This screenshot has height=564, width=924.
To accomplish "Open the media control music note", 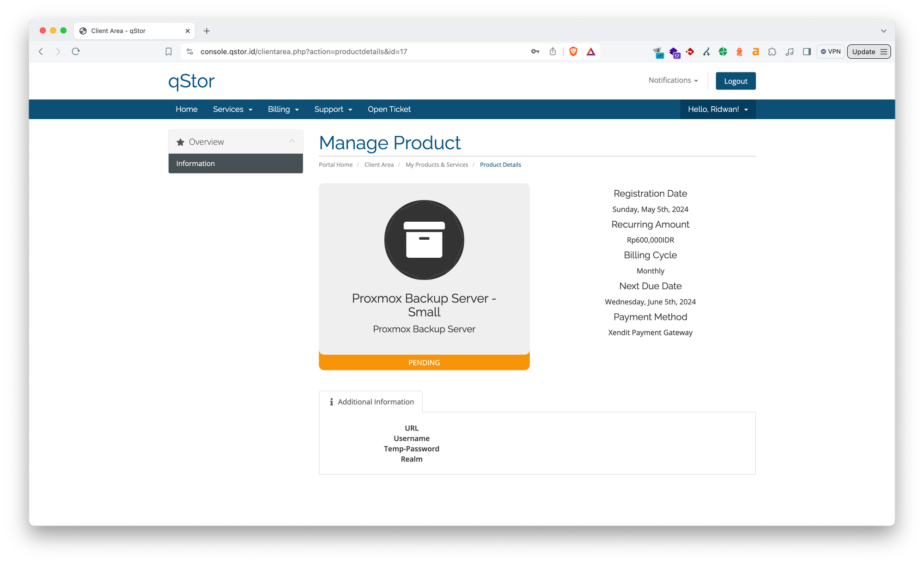I will (790, 52).
